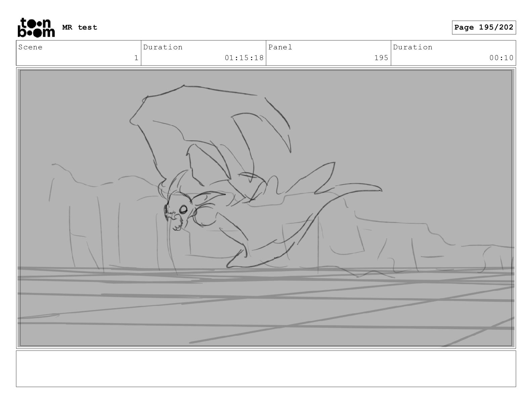Click the empty notes box below the panel
Screen dimensions: 532x411
click(266, 369)
